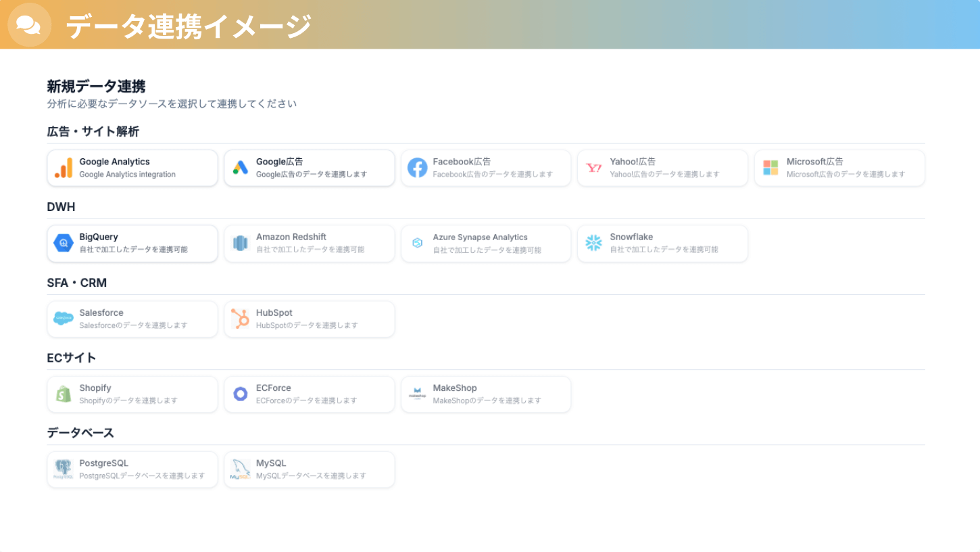The image size is (980, 552).
Task: Click the MySQL dolphin icon
Action: [x=241, y=469]
